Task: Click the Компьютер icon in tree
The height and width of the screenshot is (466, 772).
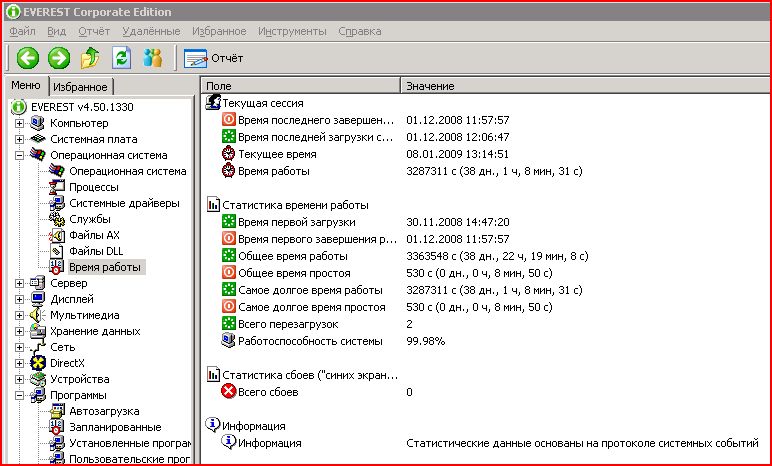Action: pos(37,123)
